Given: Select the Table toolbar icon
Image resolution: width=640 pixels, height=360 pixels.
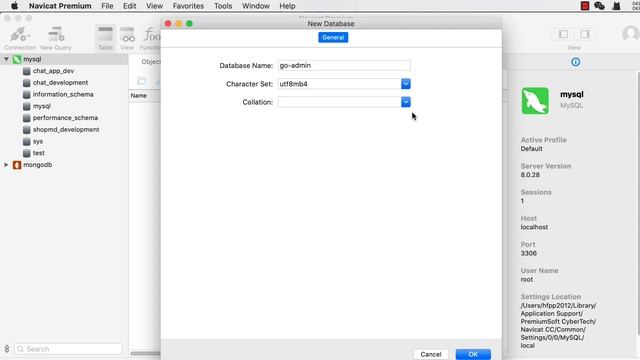Looking at the screenshot, I should click(105, 34).
